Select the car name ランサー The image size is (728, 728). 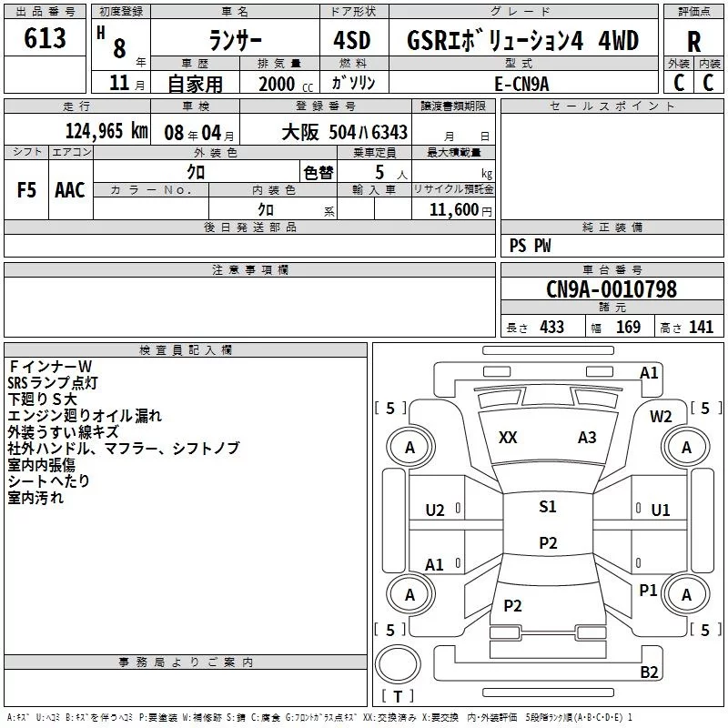pos(235,40)
